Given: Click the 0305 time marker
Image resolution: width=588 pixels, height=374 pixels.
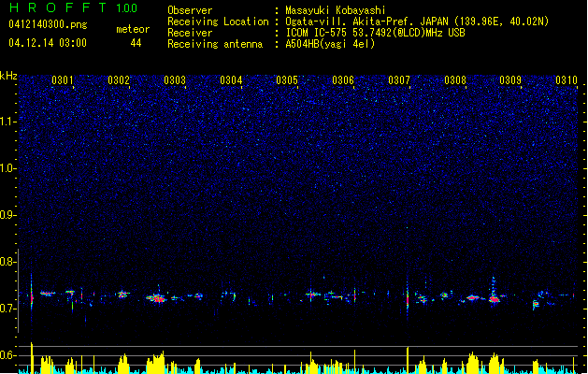Looking at the screenshot, I should point(287,80).
